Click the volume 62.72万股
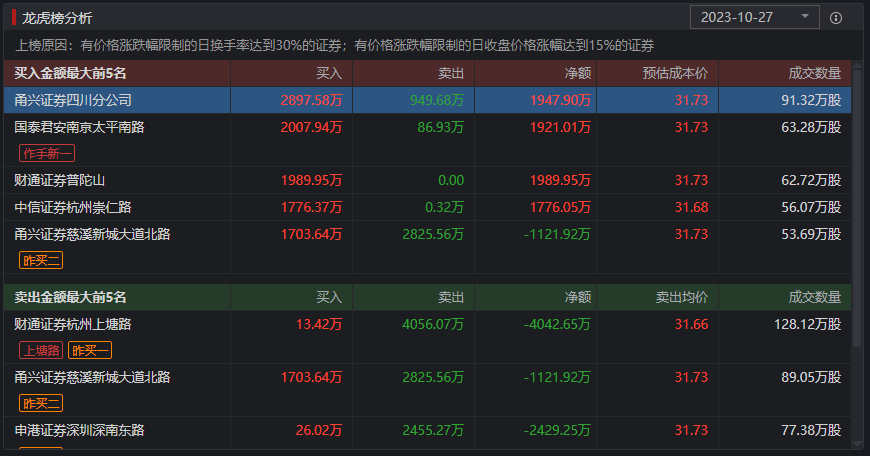This screenshot has height=456, width=870. click(811, 180)
